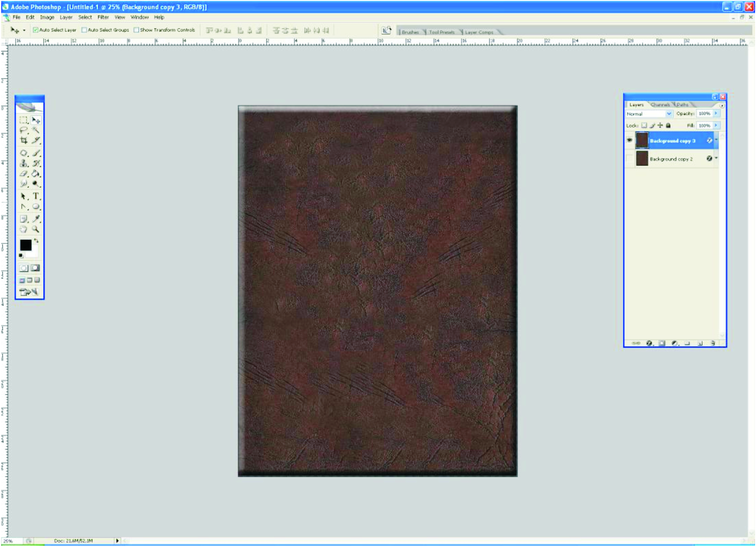This screenshot has width=756, height=547.
Task: Open the Brushes palette tab
Action: 410,32
